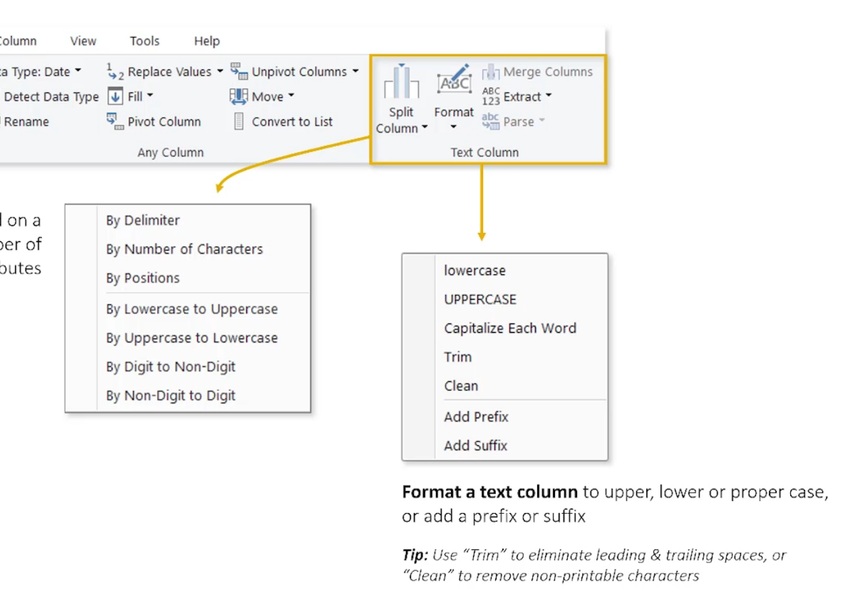Click the Pivot Column icon
The height and width of the screenshot is (616, 855).
[115, 121]
